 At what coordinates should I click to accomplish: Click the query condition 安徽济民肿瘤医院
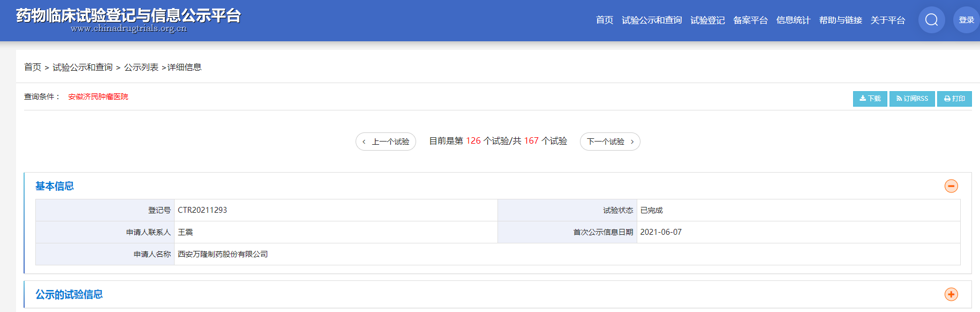point(98,96)
